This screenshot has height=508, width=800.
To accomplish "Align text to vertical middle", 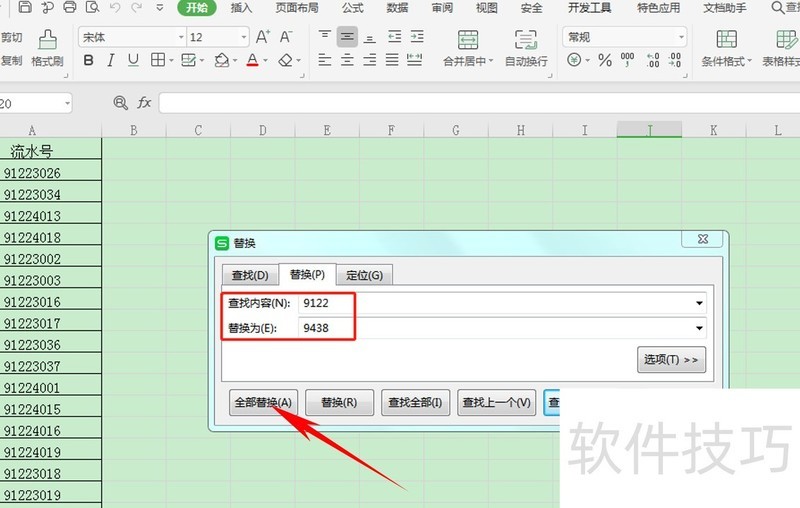I will pyautogui.click(x=347, y=37).
